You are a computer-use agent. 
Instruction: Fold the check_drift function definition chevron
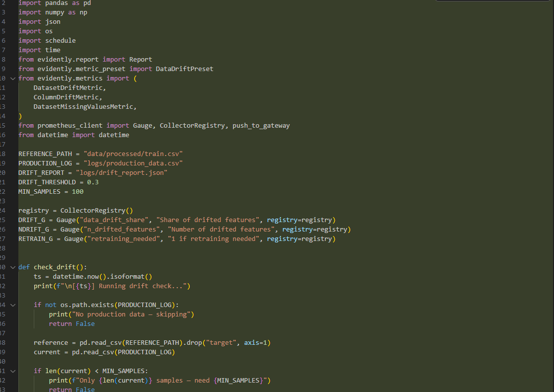pyautogui.click(x=13, y=267)
